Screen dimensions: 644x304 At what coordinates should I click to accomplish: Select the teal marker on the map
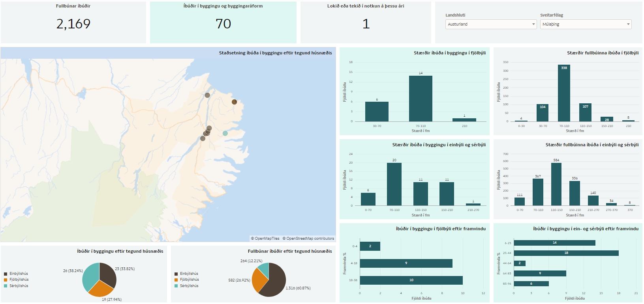[225, 133]
